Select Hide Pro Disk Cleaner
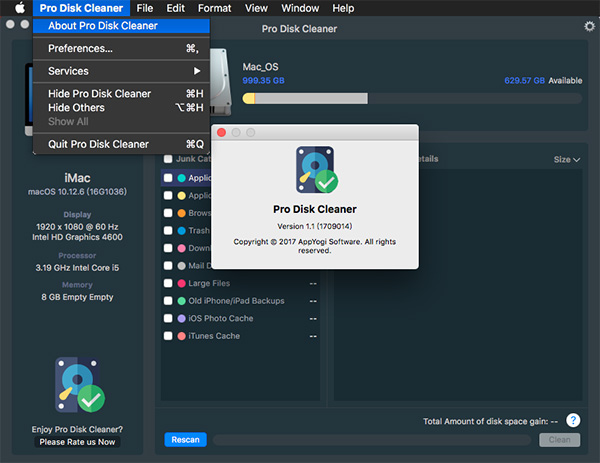600x463 pixels. (121, 94)
